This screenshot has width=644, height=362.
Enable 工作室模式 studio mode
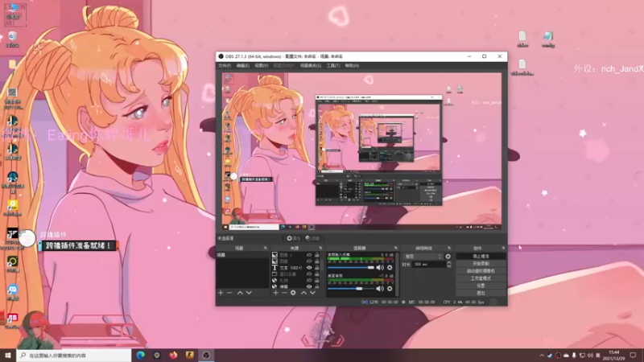(x=481, y=278)
